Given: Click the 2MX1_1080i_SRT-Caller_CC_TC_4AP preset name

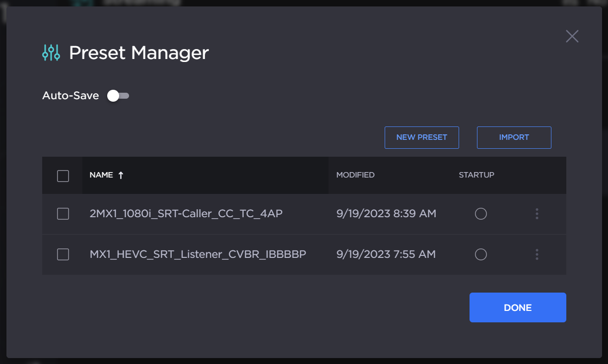Looking at the screenshot, I should (x=186, y=214).
